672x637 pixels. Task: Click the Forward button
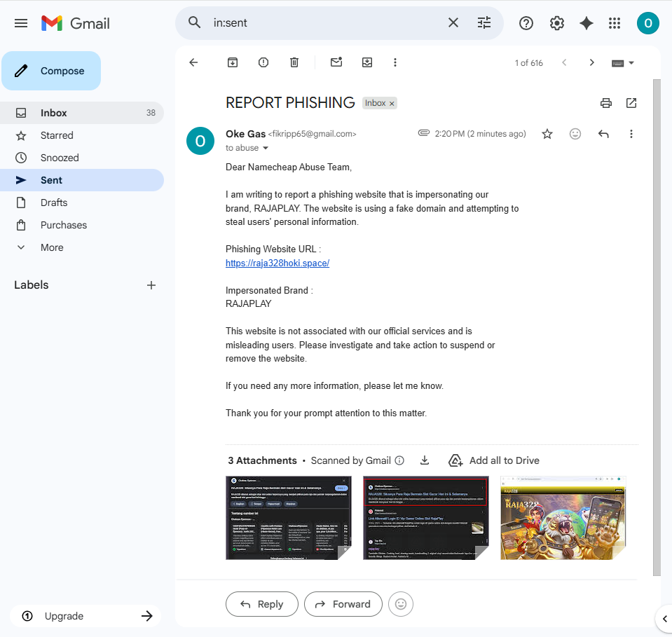[x=343, y=604]
